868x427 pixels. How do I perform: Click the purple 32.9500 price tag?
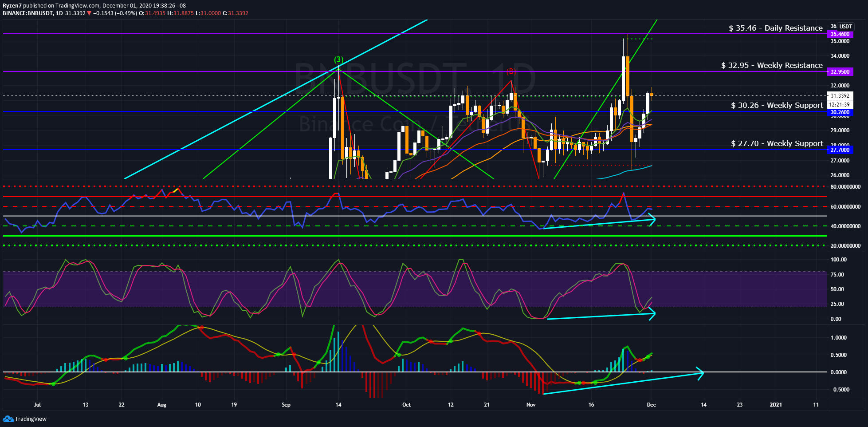click(840, 71)
